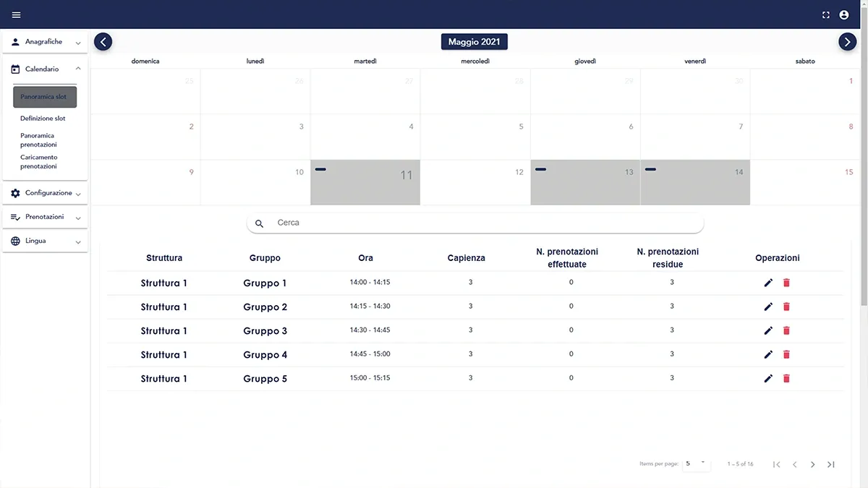Select day 13 in the calendar
Image resolution: width=868 pixels, height=488 pixels.
pos(584,182)
